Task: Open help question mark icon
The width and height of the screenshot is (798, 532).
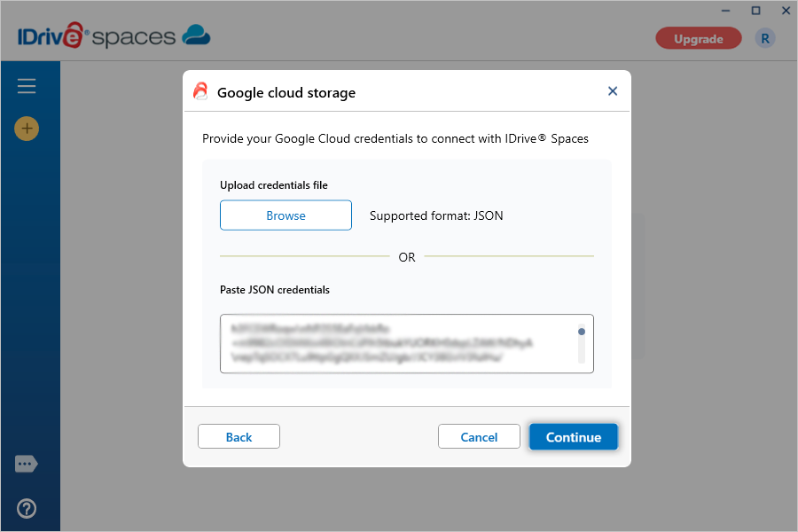Action: [x=27, y=508]
